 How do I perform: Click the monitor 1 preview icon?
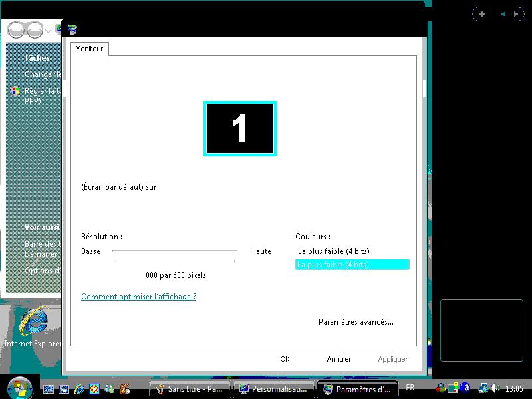[x=239, y=128]
